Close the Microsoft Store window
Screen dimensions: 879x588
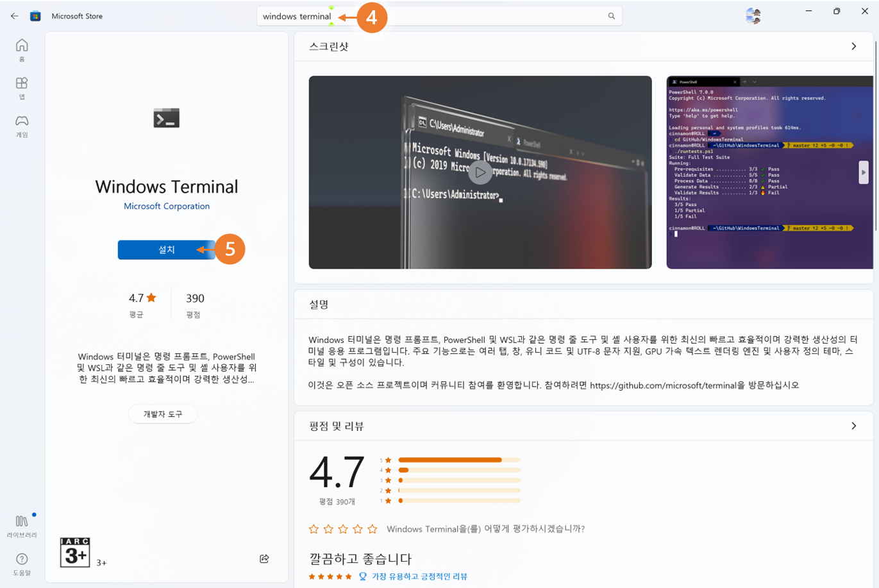click(865, 11)
